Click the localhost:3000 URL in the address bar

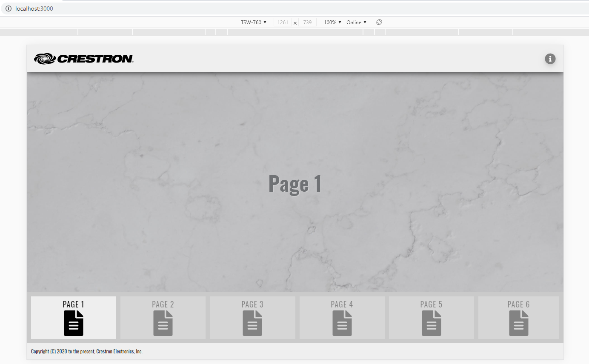pos(34,9)
